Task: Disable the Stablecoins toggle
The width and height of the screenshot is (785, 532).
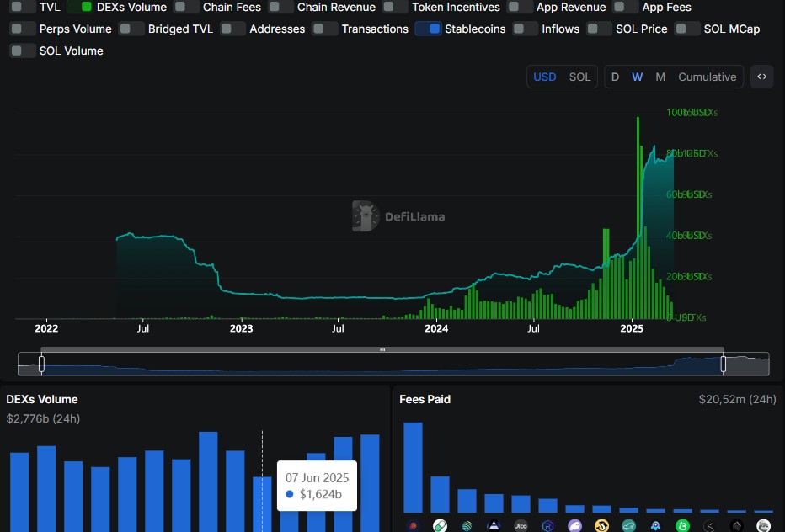Action: [428, 29]
